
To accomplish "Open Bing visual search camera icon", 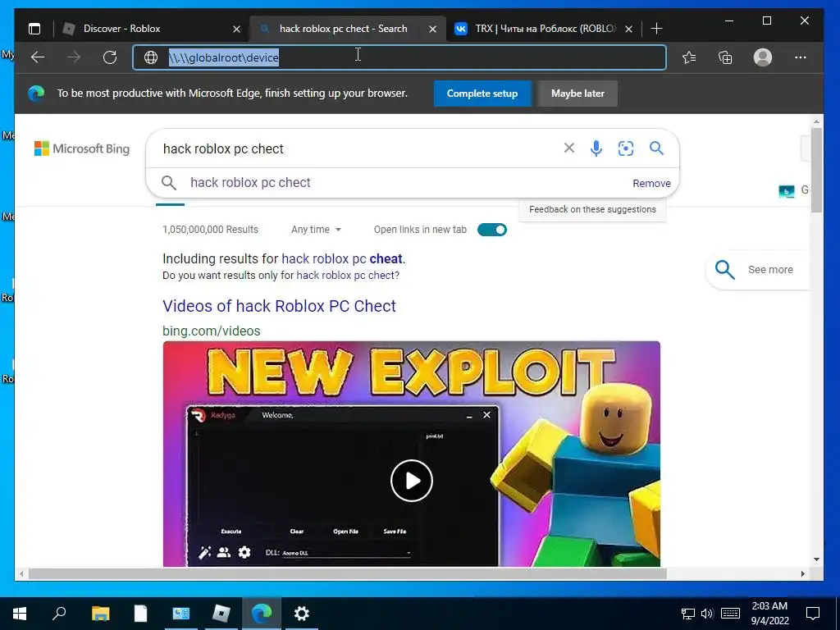I will 626,148.
